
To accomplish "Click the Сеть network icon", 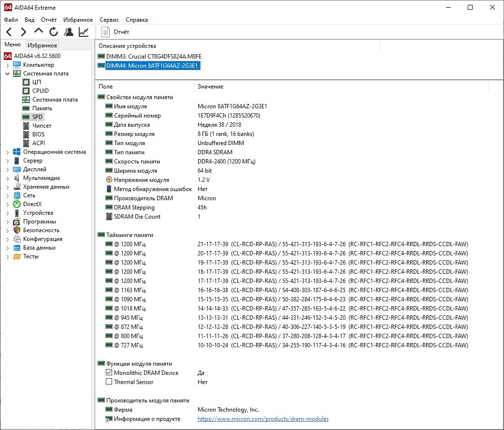I will (17, 195).
